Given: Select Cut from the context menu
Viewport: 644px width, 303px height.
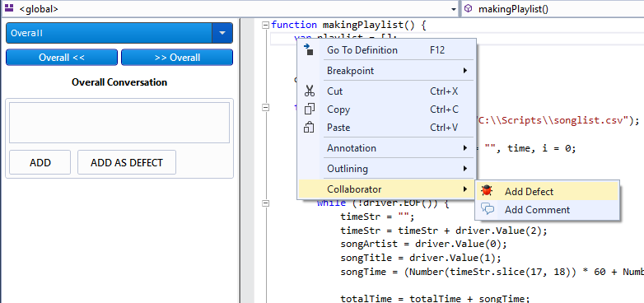Looking at the screenshot, I should (x=386, y=91).
